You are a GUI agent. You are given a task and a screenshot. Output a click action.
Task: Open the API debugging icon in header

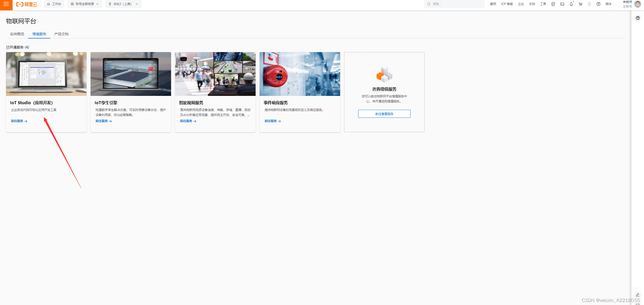[x=553, y=4]
